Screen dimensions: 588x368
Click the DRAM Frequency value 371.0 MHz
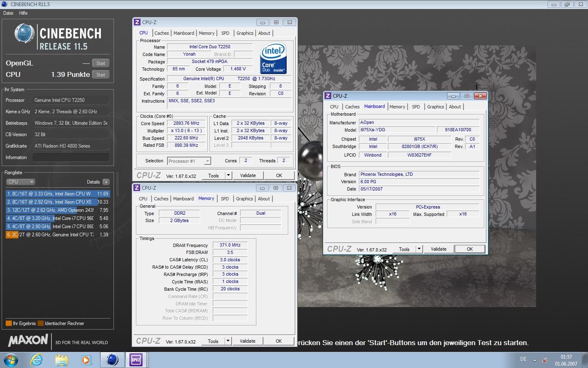point(230,245)
